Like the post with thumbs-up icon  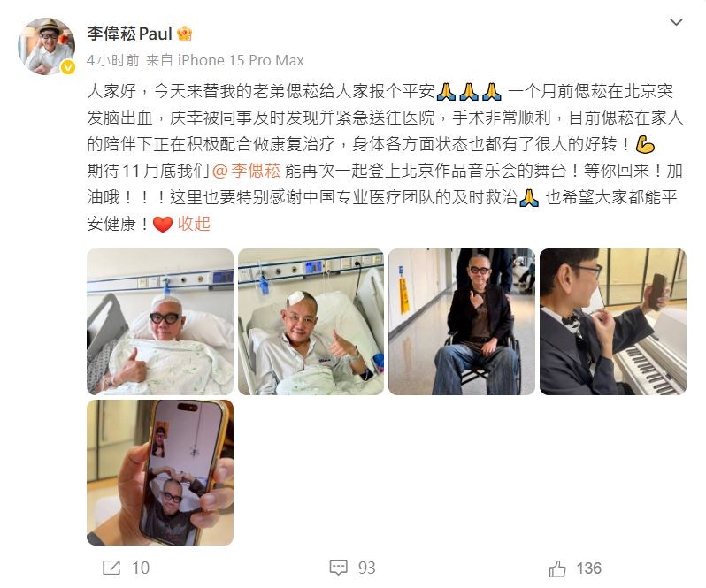pyautogui.click(x=557, y=569)
